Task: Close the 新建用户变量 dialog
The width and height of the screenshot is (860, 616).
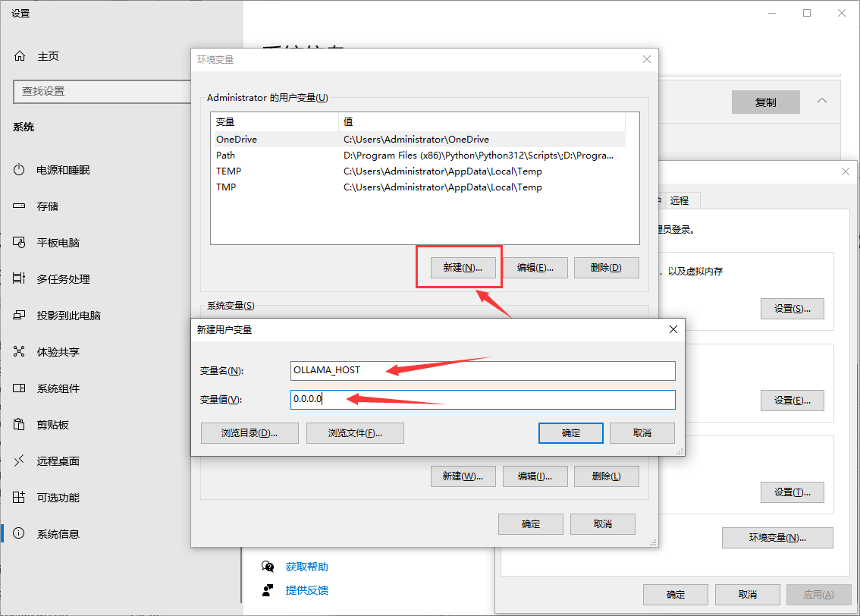Action: click(673, 329)
